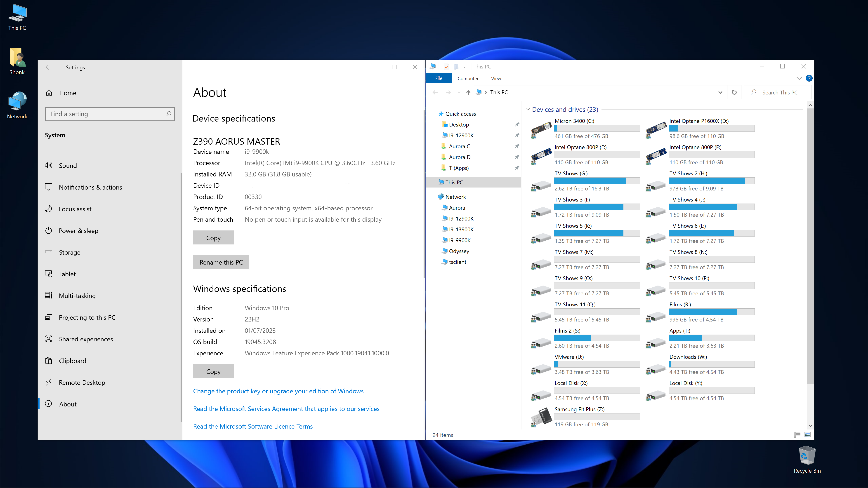Open View ribbon tab

pyautogui.click(x=496, y=78)
